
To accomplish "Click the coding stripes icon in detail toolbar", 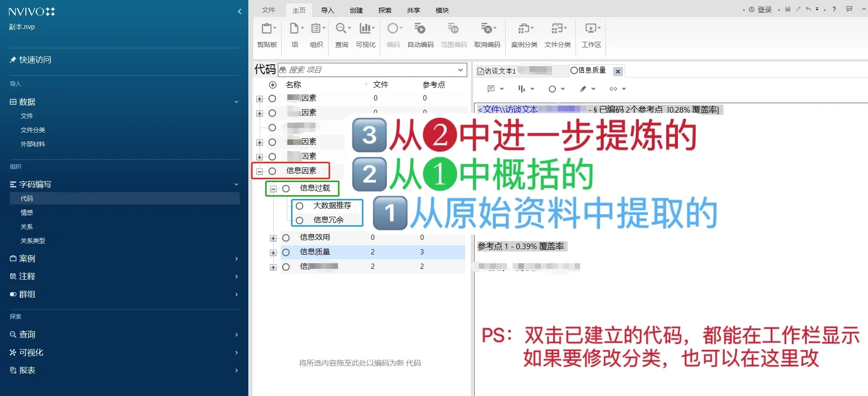I will pos(522,89).
